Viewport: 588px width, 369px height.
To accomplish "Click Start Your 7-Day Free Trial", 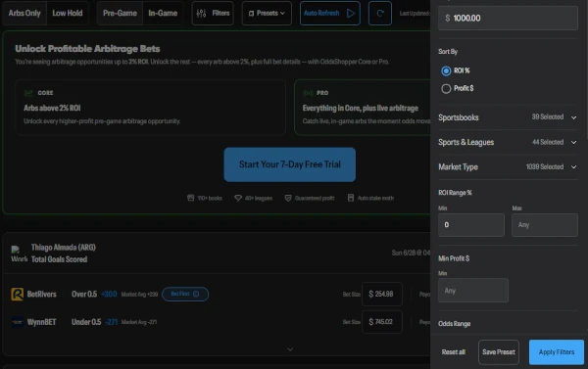I will pos(290,164).
